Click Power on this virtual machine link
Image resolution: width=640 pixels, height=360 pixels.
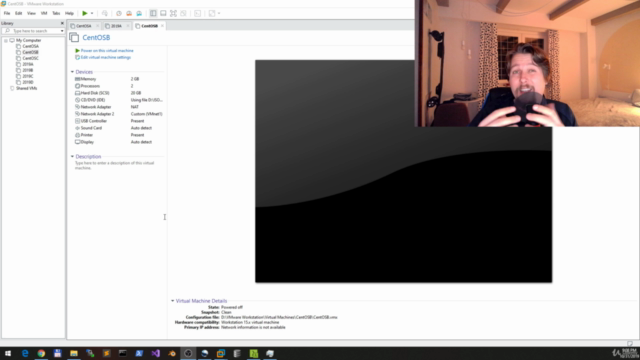point(107,51)
